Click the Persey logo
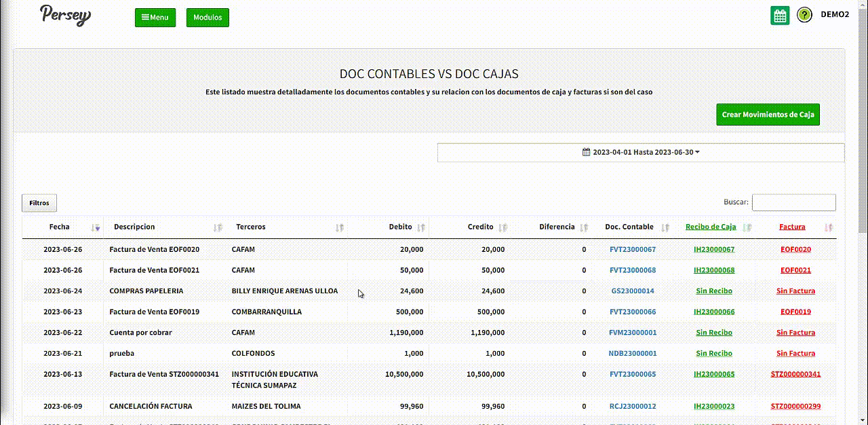The image size is (868, 425). tap(65, 15)
